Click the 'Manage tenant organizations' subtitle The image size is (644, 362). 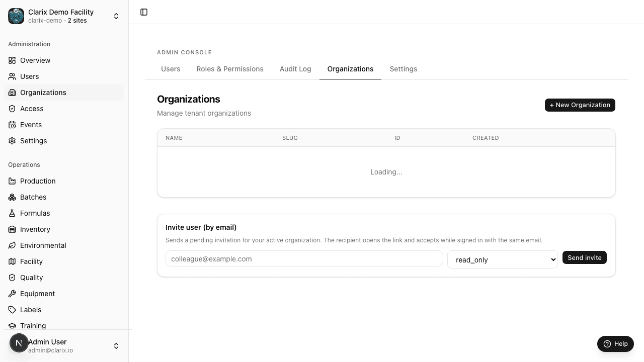tap(204, 113)
